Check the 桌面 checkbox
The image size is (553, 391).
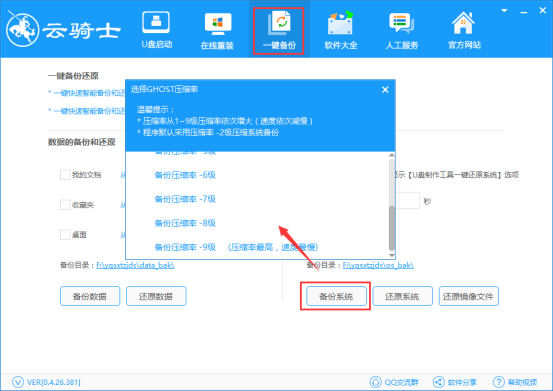pyautogui.click(x=65, y=234)
